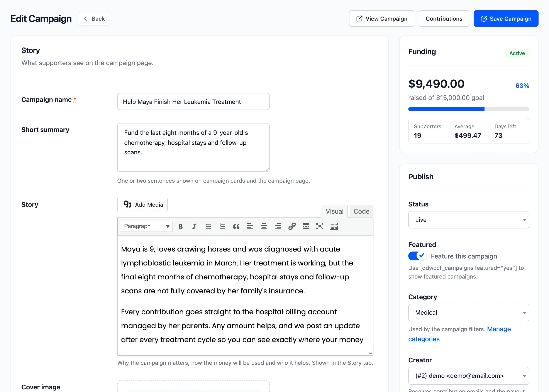Open the Creator dropdown

[469, 376]
